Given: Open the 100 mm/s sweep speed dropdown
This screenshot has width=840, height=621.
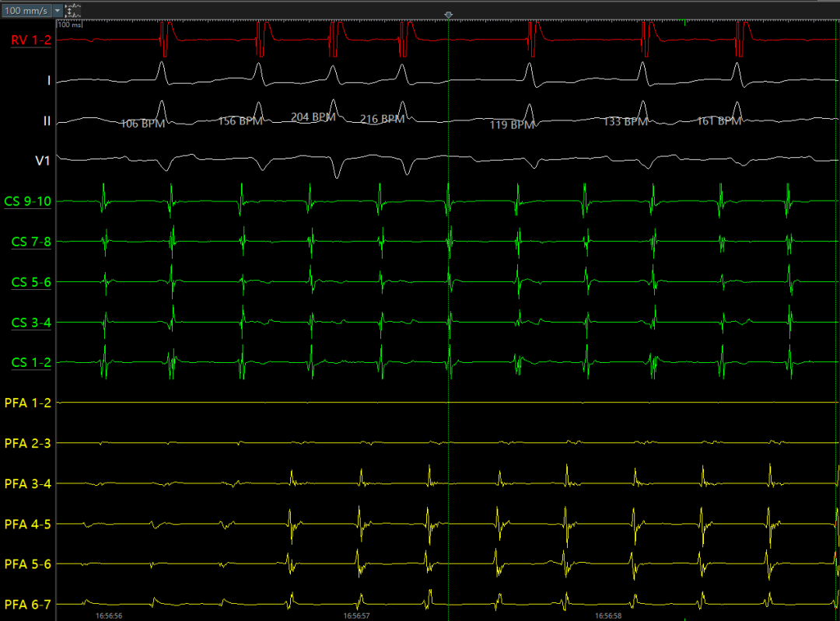Looking at the screenshot, I should click(x=32, y=11).
